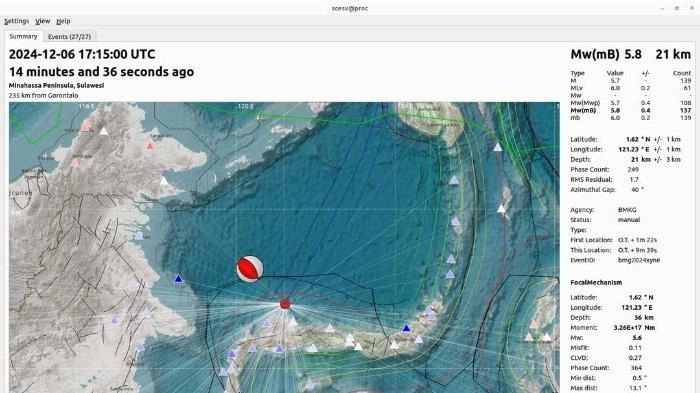Select the bold Mw(mB) 5.8 table row
This screenshot has width=700, height=393.
[x=630, y=110]
